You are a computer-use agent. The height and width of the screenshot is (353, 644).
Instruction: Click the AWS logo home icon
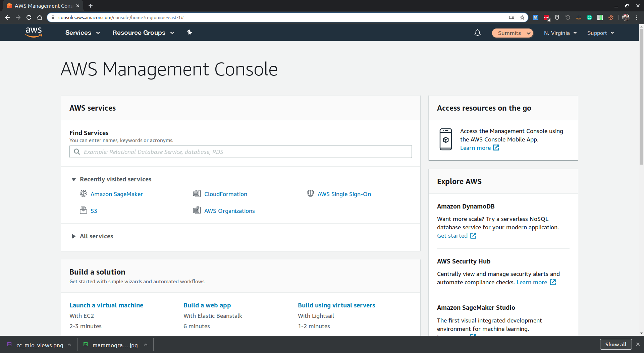pyautogui.click(x=34, y=33)
